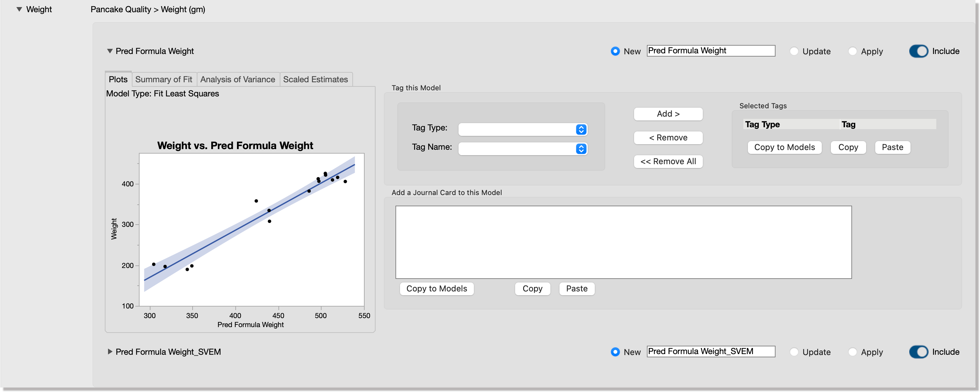Click Paste below the journal card box
Viewport: 980px width, 392px height.
pyautogui.click(x=576, y=289)
